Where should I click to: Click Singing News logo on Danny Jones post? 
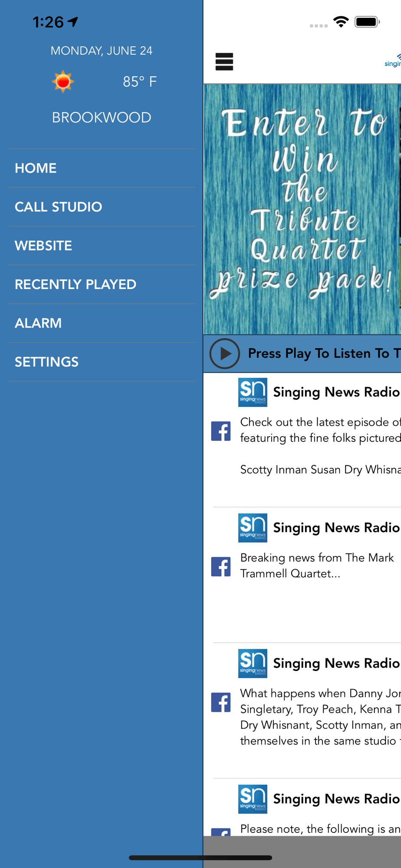pos(253,664)
